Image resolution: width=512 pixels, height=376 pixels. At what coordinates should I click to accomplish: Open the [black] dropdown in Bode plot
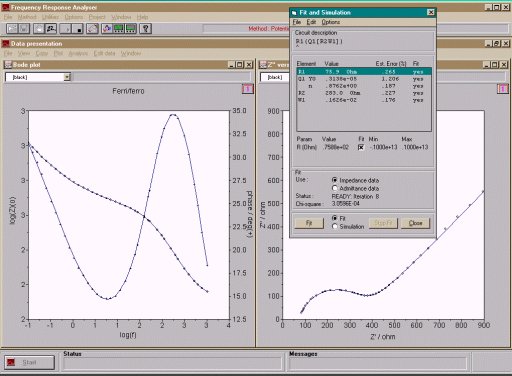pos(67,77)
